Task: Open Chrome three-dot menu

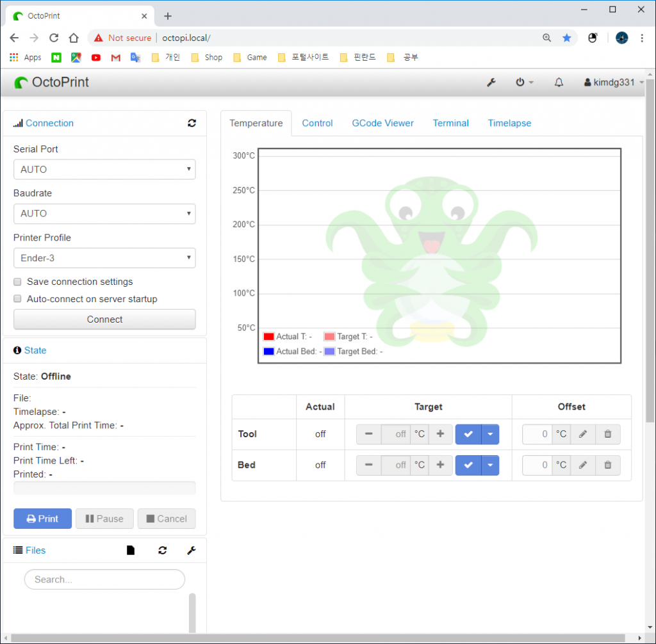Action: click(642, 38)
